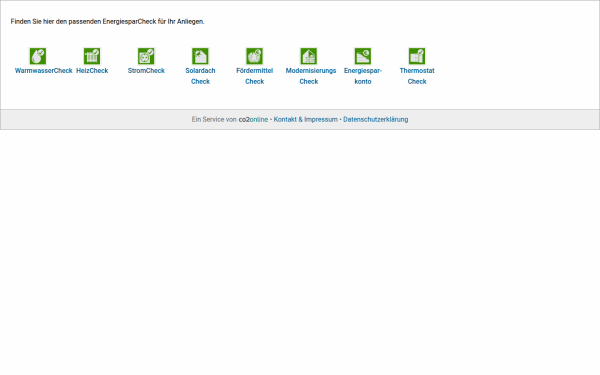This screenshot has height=375, width=600.
Task: Click the text 'Finden Sie hier den passenden EnergiesparCheck'
Action: pos(83,22)
